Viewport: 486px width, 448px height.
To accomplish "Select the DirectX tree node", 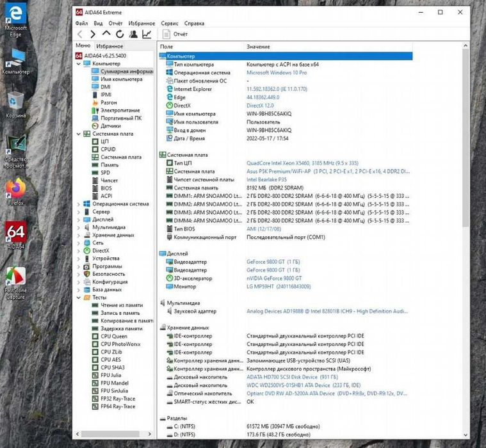I will point(101,251).
